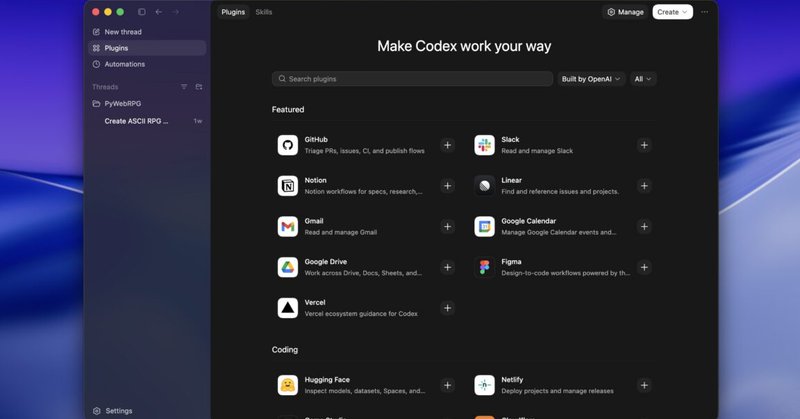This screenshot has height=419, width=800.
Task: Open Automations in the sidebar
Action: (x=147, y=64)
